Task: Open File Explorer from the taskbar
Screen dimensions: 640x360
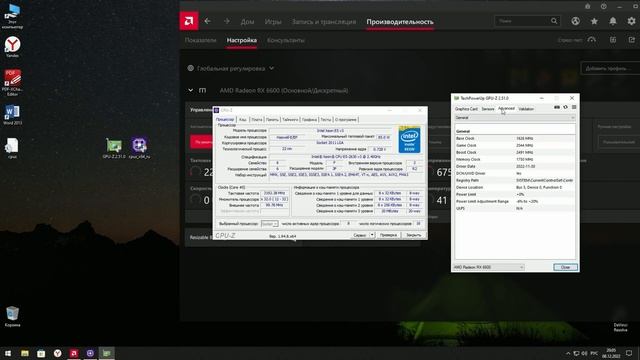Action: [25, 353]
